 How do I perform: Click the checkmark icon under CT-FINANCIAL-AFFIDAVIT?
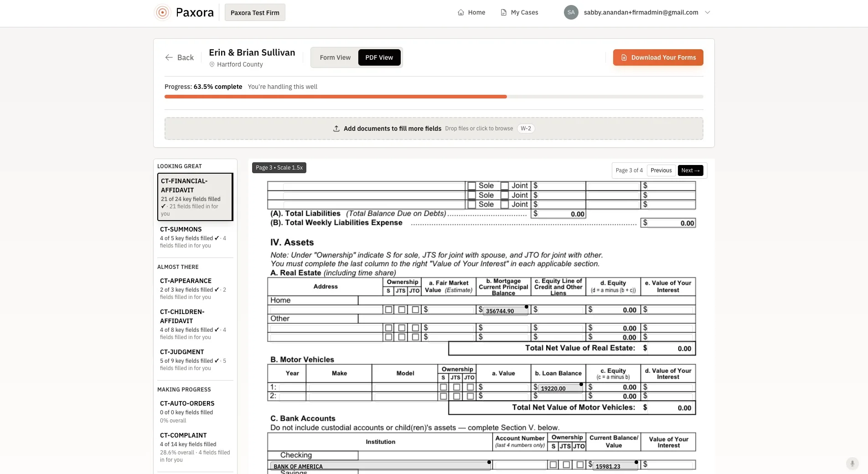163,206
